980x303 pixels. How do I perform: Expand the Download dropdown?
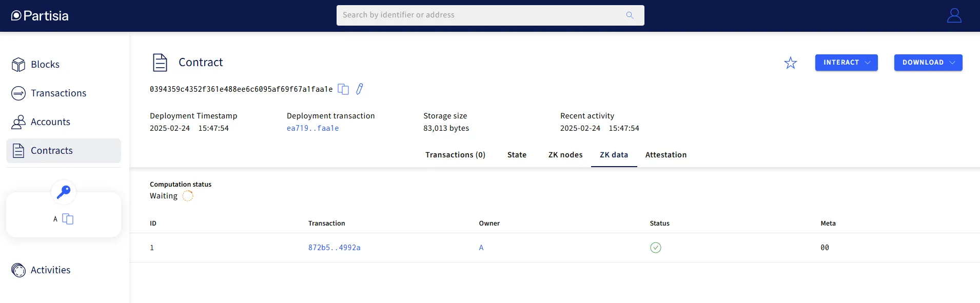tap(928, 63)
